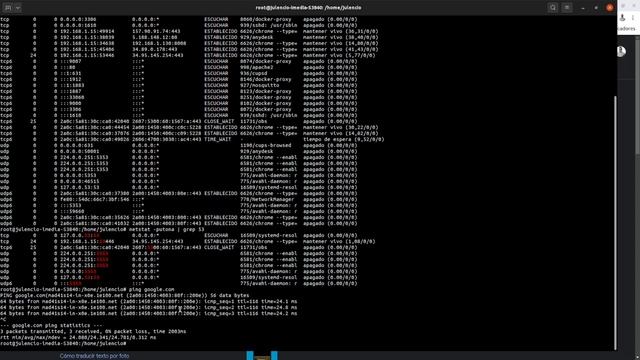Select the '1198/cups-browsed' process entry
Viewport: 640px width, 360px height.
(266, 145)
